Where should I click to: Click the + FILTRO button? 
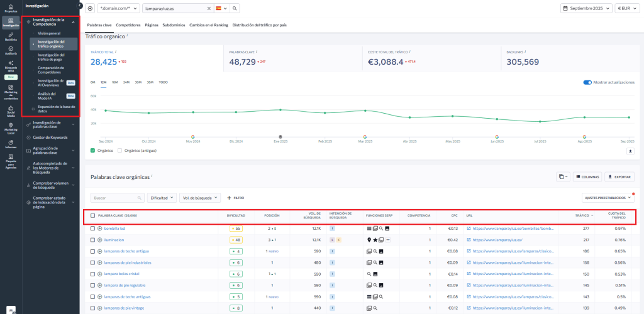236,198
